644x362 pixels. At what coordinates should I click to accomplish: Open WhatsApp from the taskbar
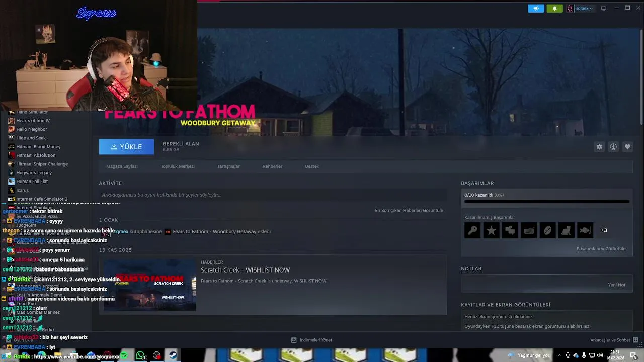click(x=140, y=355)
